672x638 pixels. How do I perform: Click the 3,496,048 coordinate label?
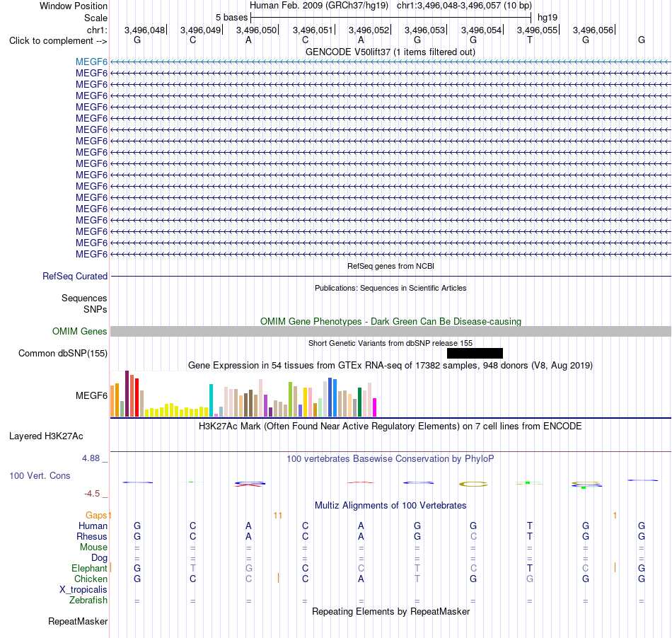point(144,30)
